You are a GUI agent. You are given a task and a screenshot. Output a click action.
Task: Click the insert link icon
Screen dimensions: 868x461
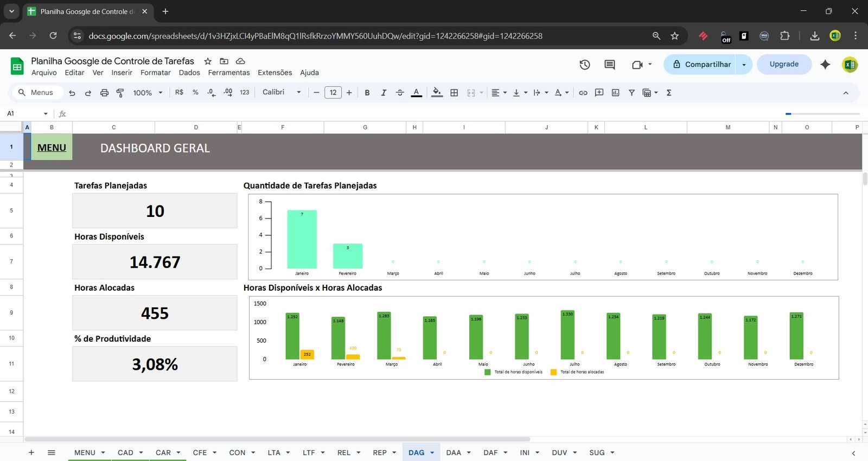tap(583, 93)
